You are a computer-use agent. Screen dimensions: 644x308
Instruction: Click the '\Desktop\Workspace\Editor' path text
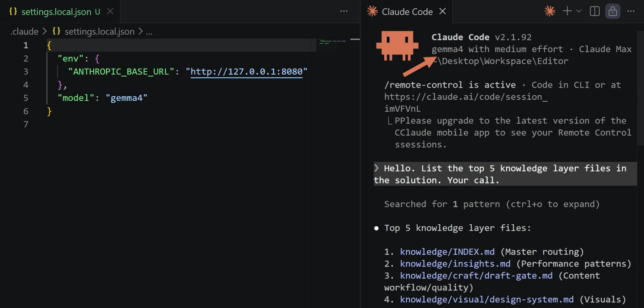click(502, 61)
